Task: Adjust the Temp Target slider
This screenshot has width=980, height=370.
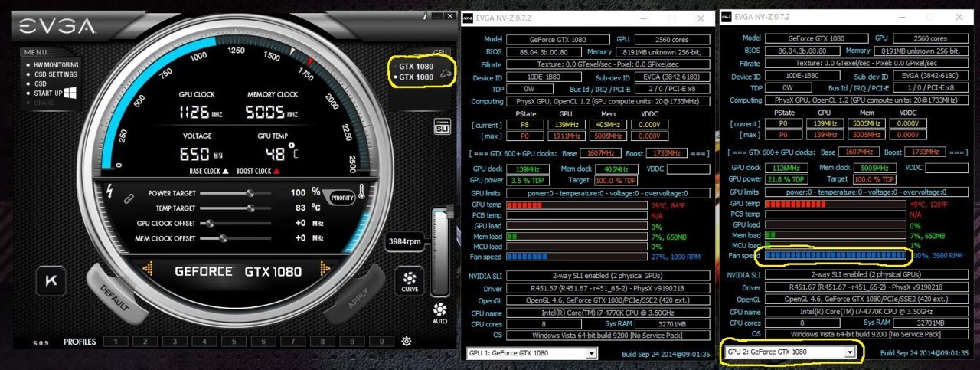Action: coord(235,208)
